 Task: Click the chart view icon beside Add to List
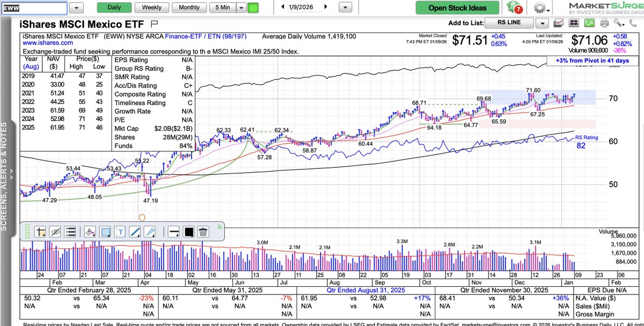point(559,23)
